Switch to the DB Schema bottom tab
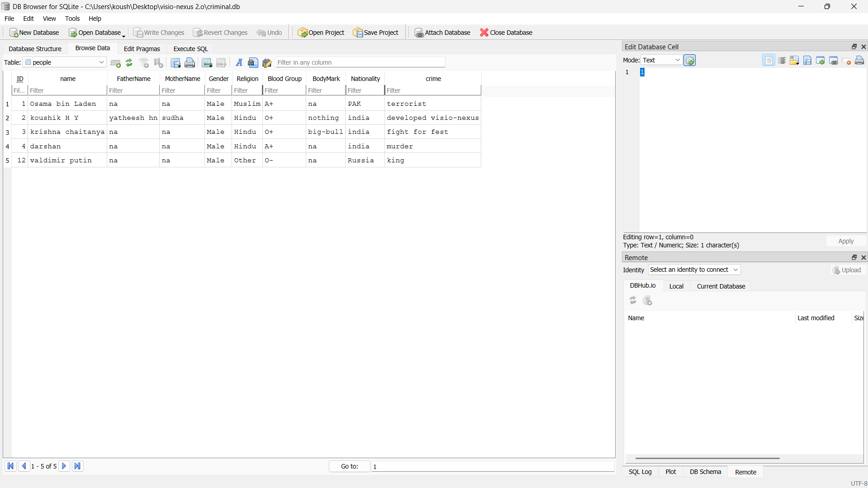The width and height of the screenshot is (868, 488). pyautogui.click(x=705, y=472)
